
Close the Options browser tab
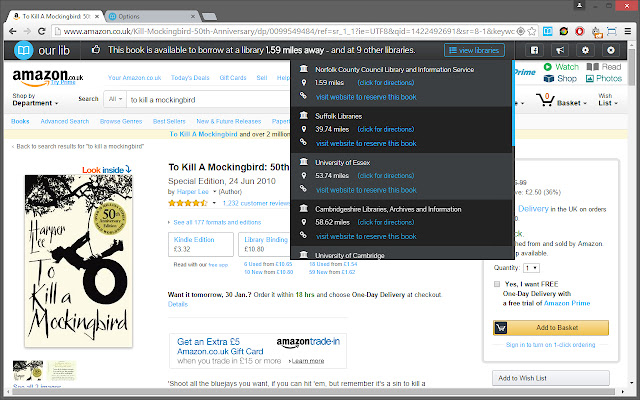coord(193,16)
